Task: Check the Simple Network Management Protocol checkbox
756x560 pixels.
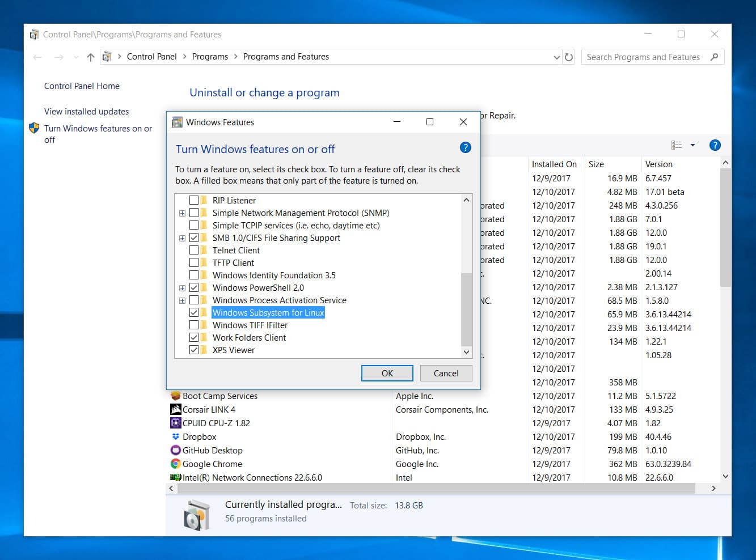Action: click(194, 213)
